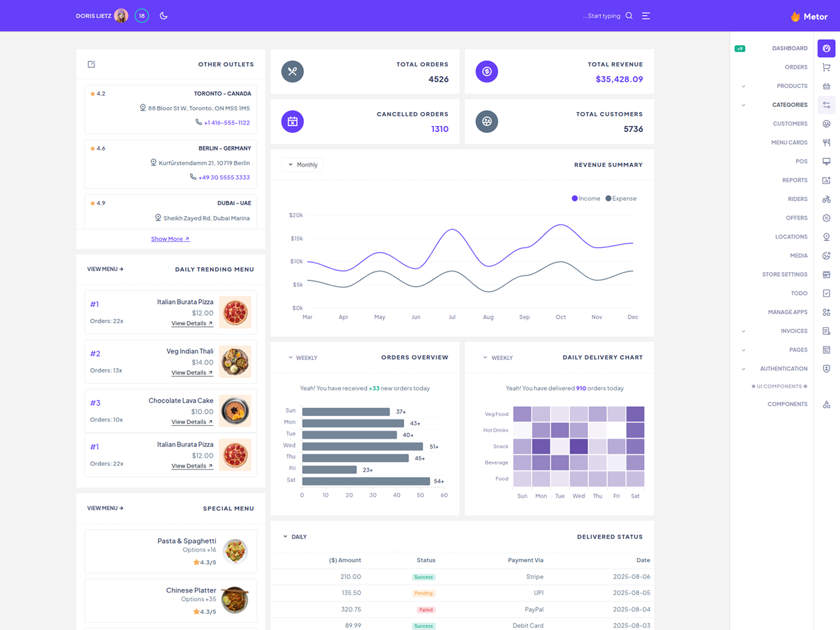Click View Menu in Daily Trending Menu
This screenshot has height=630, width=840.
coord(105,269)
